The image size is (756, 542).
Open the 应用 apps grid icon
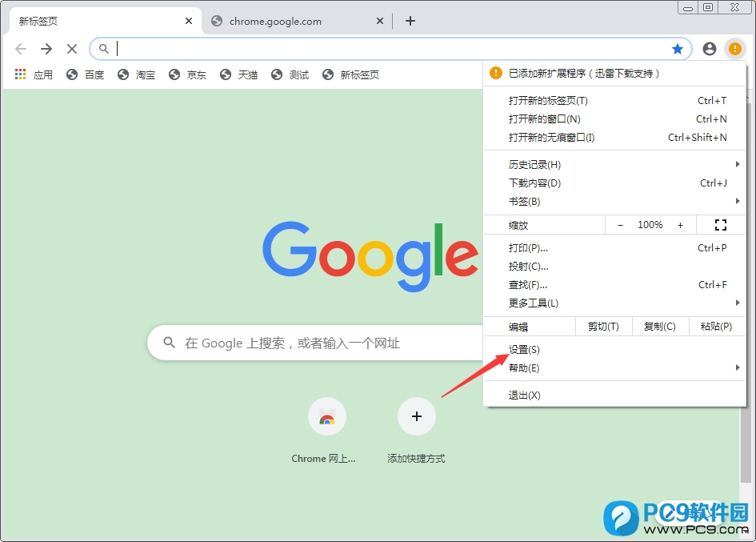click(x=20, y=74)
